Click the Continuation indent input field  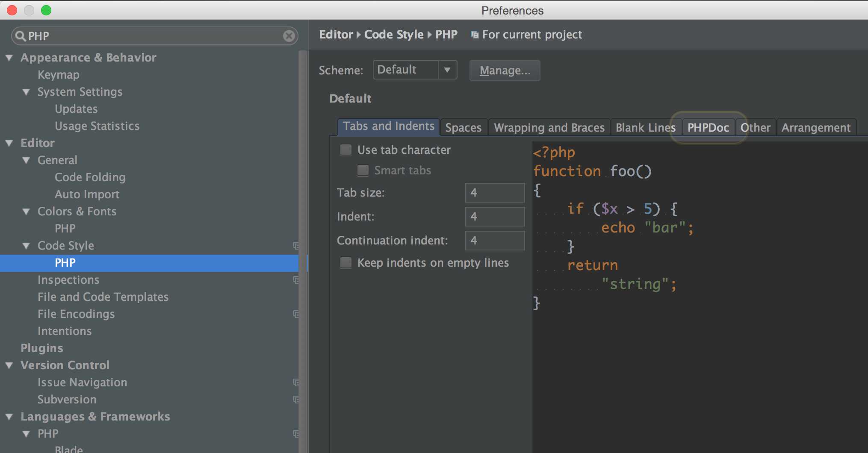click(495, 241)
